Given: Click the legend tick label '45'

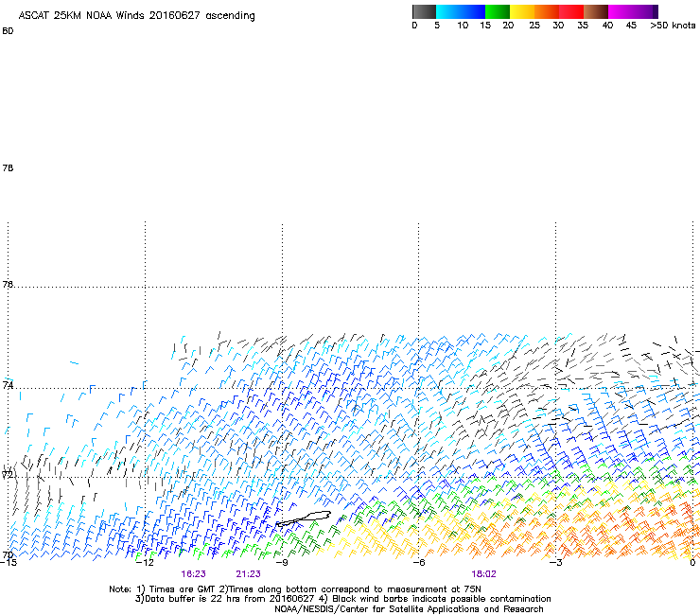Looking at the screenshot, I should pos(631,26).
